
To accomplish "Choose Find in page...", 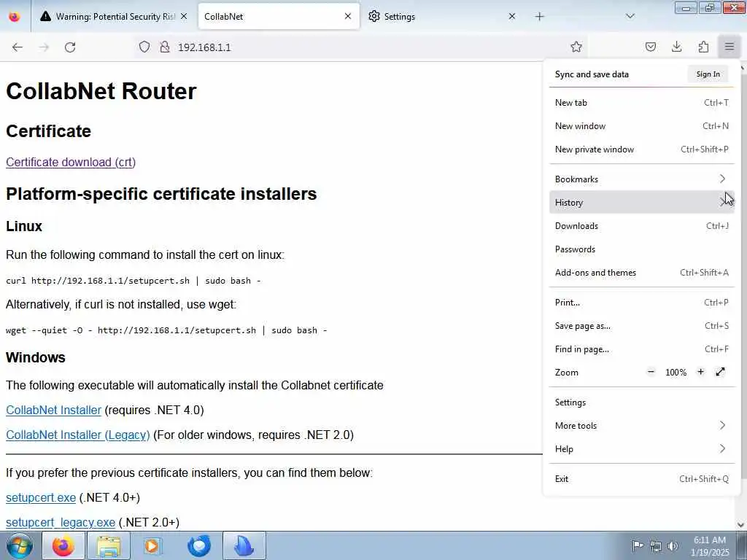I will 642,349.
